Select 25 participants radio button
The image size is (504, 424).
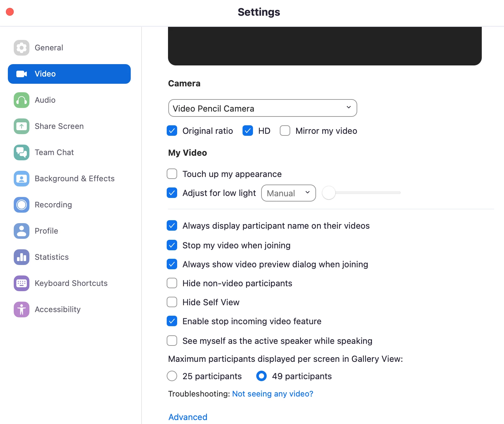click(172, 376)
